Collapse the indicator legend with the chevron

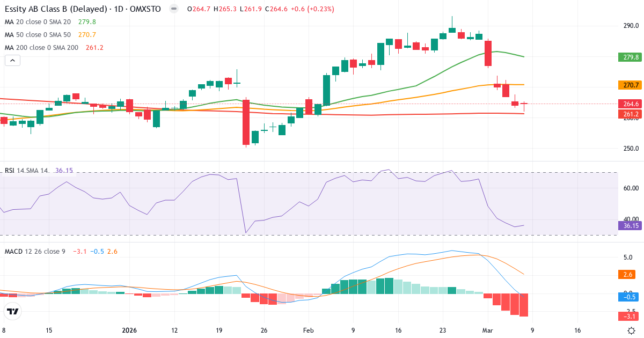(x=12, y=60)
